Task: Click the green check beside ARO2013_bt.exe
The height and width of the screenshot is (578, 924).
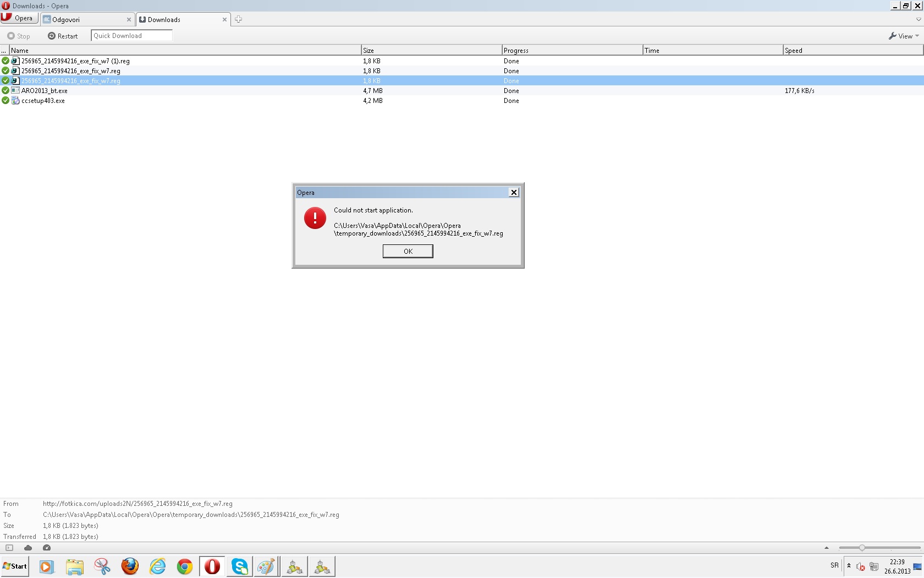Action: 5,91
